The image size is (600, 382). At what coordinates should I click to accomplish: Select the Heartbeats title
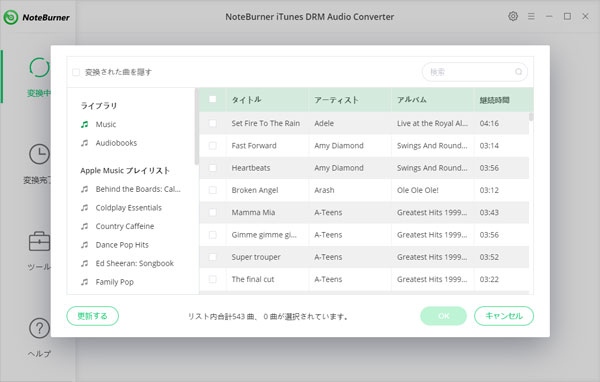(x=251, y=168)
